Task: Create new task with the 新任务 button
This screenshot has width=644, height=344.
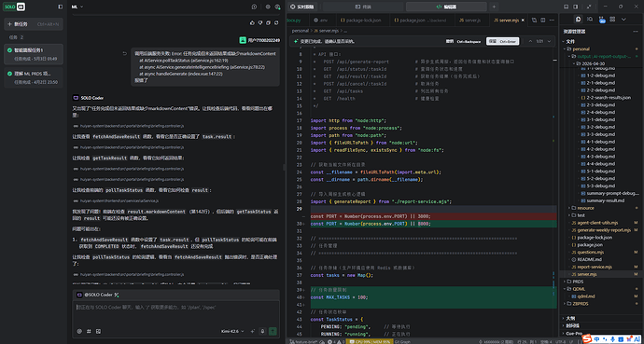Action: click(x=34, y=24)
